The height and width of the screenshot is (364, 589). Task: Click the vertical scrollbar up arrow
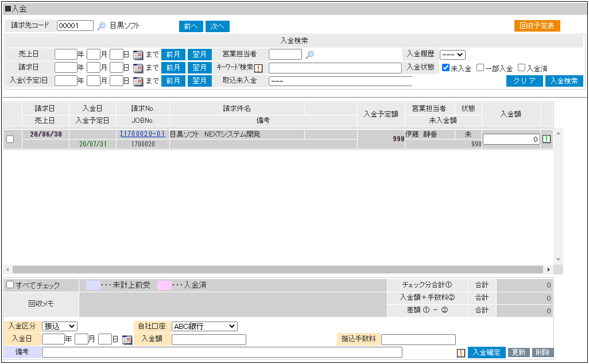558,133
